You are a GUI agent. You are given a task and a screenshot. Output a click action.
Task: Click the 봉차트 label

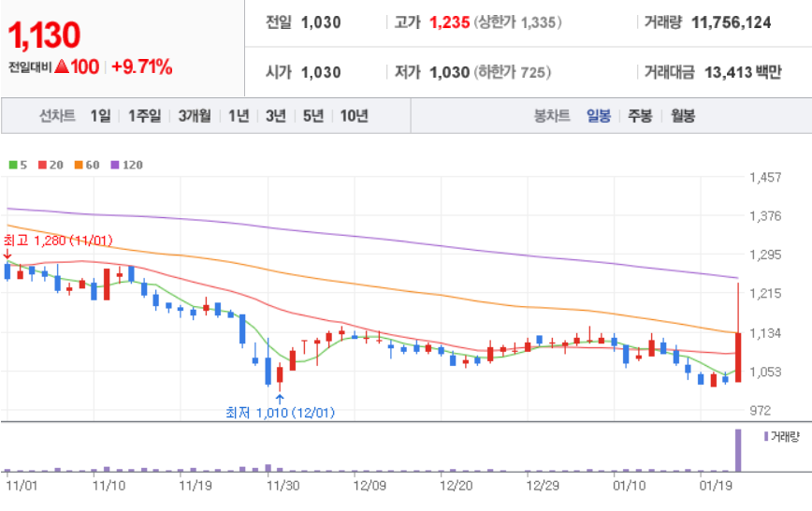(x=552, y=115)
